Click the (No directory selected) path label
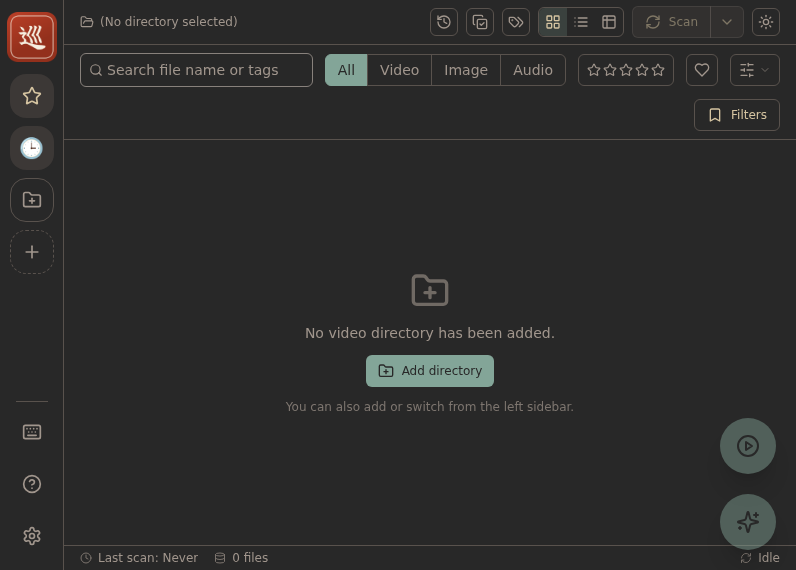Image resolution: width=796 pixels, height=570 pixels. (169, 22)
